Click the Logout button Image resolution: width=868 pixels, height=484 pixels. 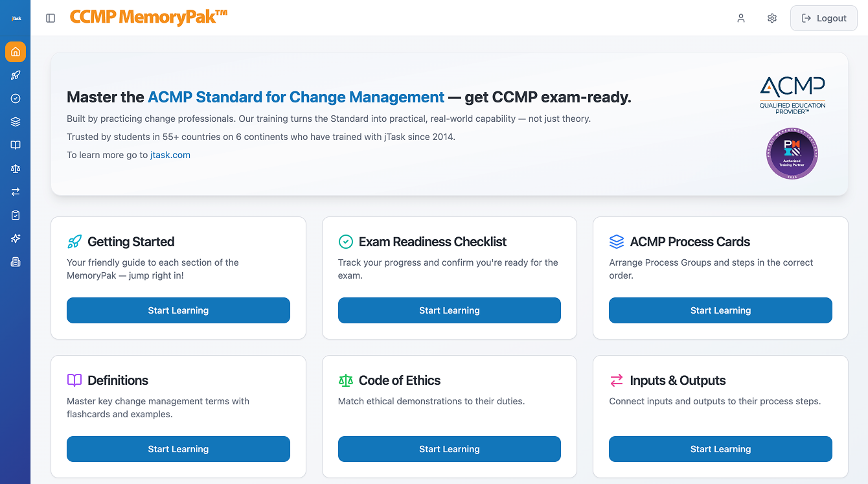click(x=824, y=18)
